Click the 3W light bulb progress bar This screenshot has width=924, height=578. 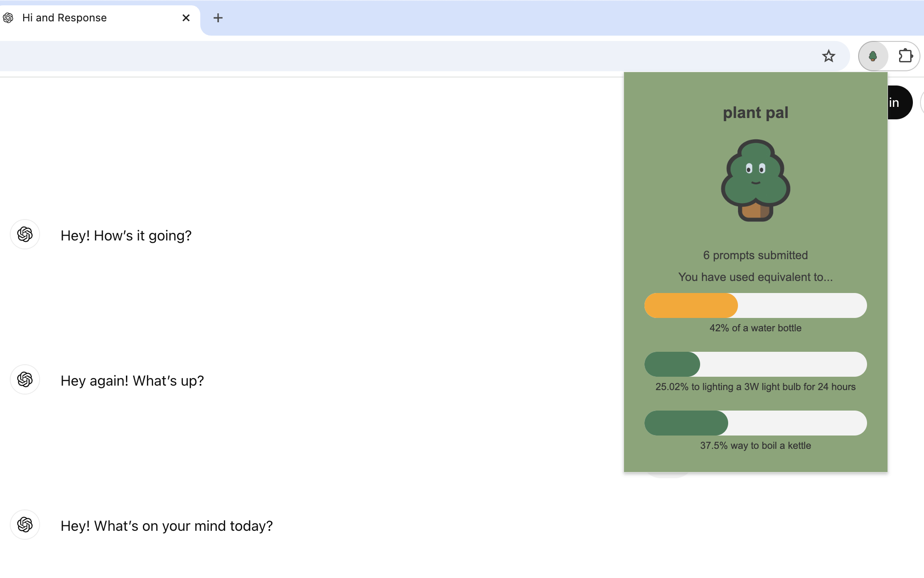pyautogui.click(x=755, y=364)
